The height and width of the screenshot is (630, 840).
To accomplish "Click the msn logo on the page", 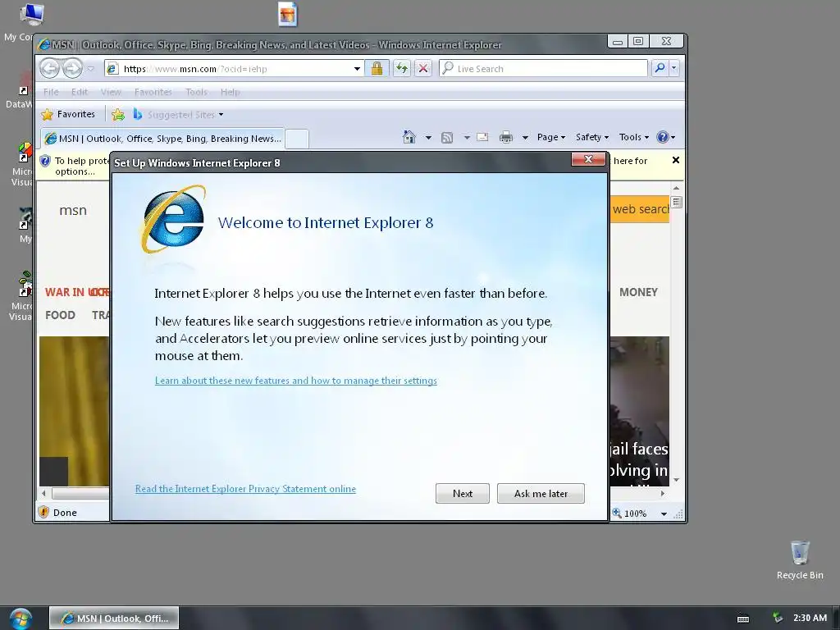I will point(73,211).
